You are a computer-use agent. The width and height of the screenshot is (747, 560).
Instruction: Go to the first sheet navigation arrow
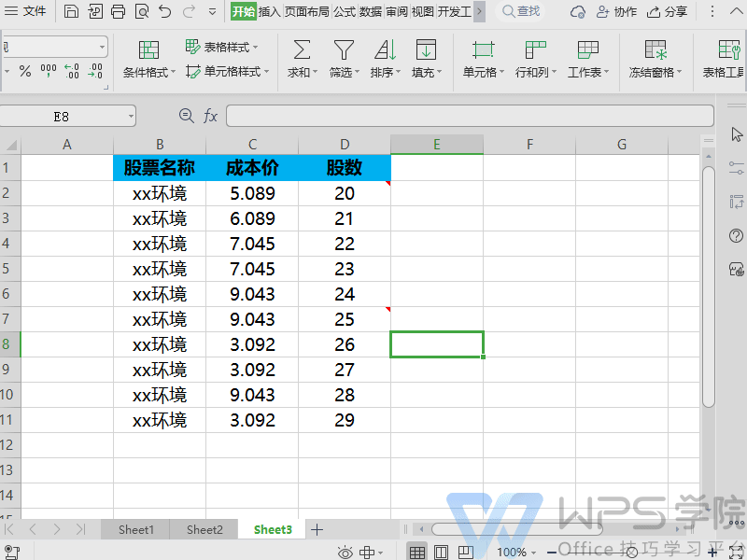[8, 529]
